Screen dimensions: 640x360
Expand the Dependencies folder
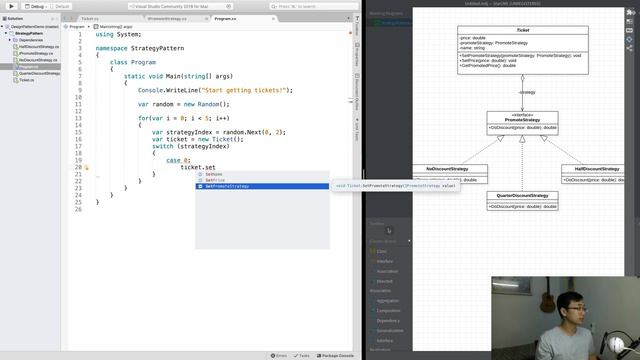click(10, 40)
